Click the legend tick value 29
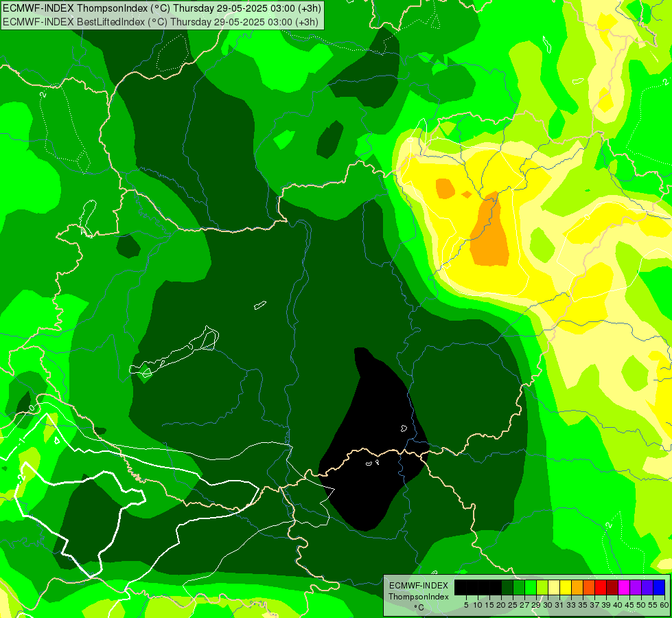 [536, 605]
